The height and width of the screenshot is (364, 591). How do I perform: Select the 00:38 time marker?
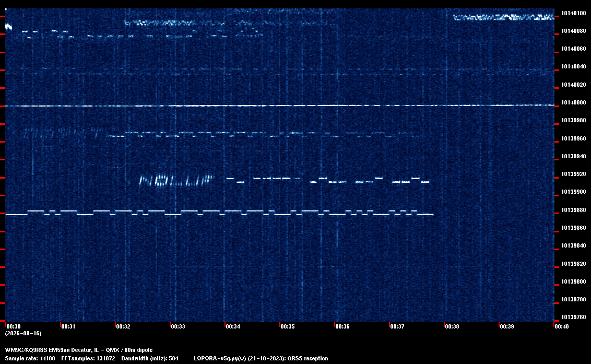(452, 326)
